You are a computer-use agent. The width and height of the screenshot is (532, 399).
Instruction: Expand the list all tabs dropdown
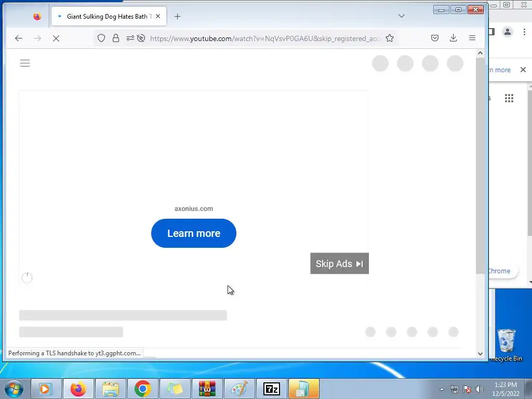[x=402, y=16]
